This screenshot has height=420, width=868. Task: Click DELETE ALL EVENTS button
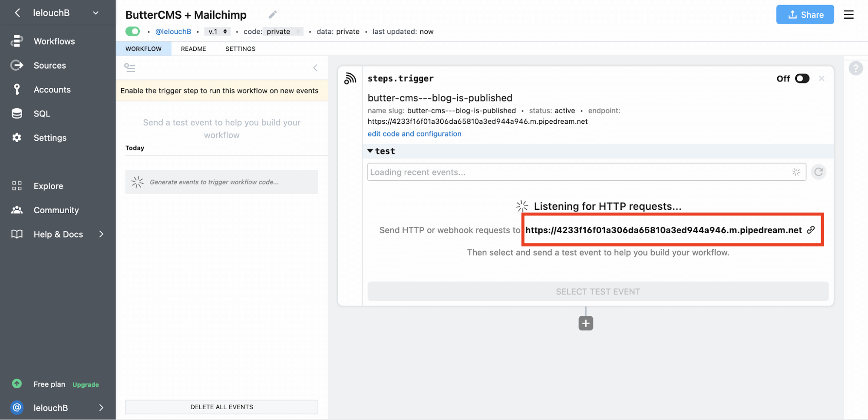[x=221, y=407]
